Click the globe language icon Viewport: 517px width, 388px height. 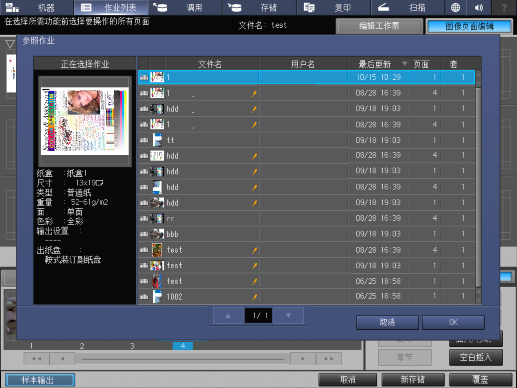455,7
